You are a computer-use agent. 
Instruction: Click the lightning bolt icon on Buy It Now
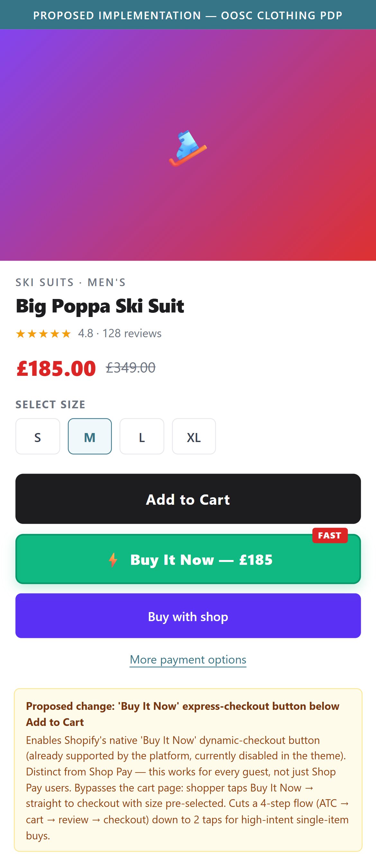point(113,560)
